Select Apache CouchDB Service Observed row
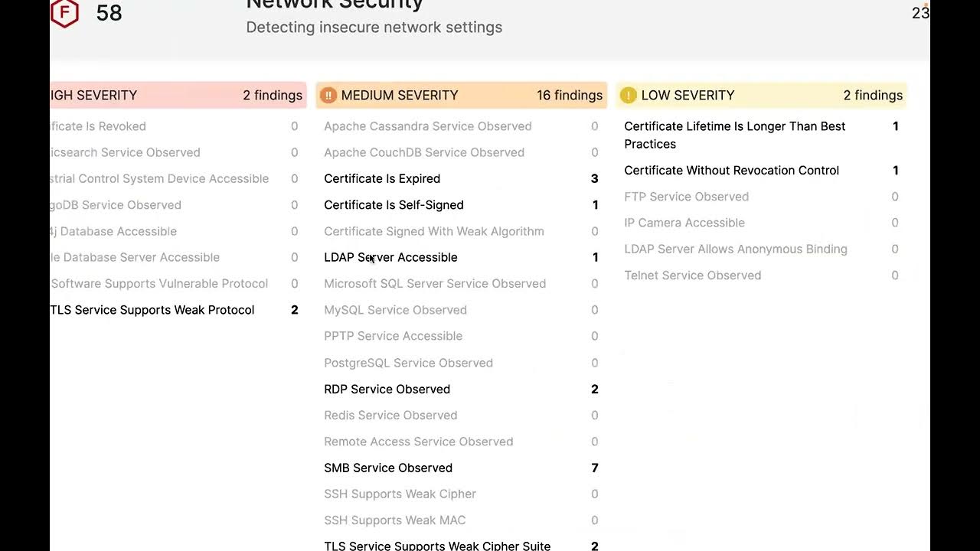This screenshot has width=980, height=551. tap(461, 152)
